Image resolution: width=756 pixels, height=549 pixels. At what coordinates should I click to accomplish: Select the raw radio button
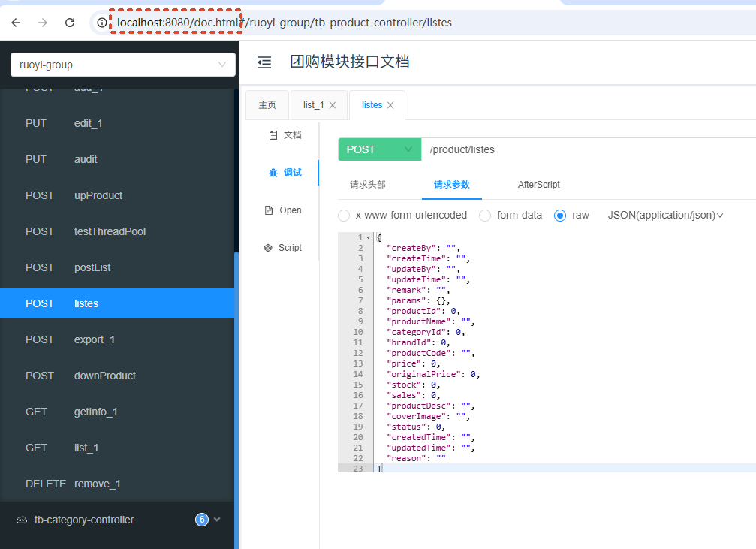pyautogui.click(x=560, y=215)
